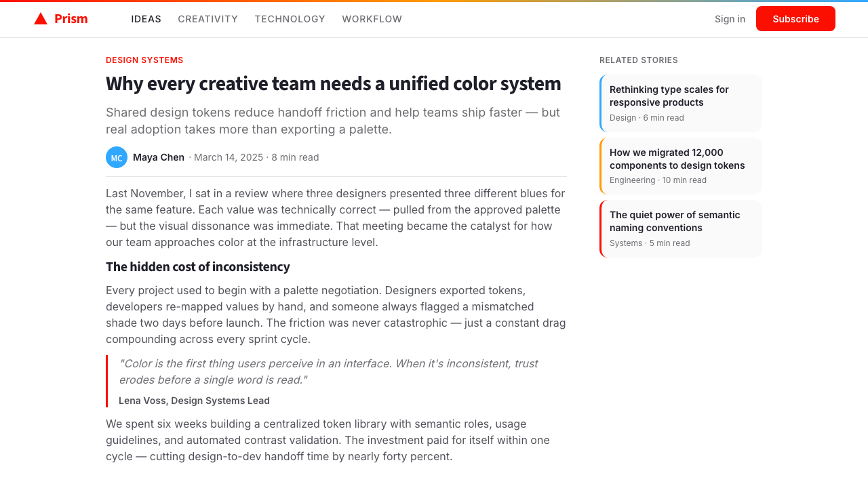Open story The quiet power of semantic naming
This screenshot has height=488, width=868.
coord(681,228)
